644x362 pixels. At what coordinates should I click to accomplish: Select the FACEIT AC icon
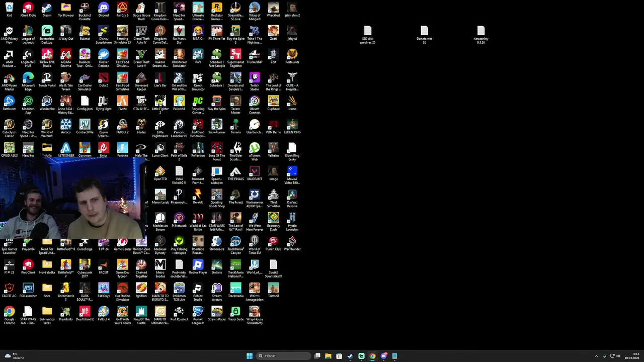point(9,290)
